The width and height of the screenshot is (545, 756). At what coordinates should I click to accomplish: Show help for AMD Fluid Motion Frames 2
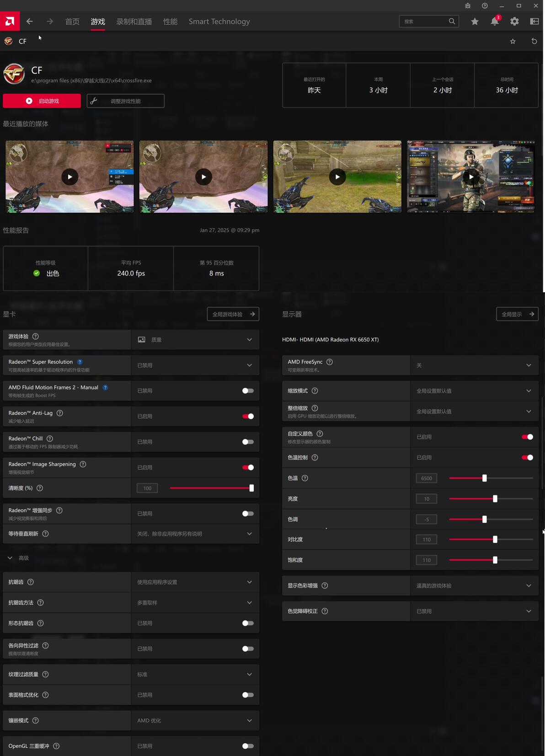pos(105,387)
